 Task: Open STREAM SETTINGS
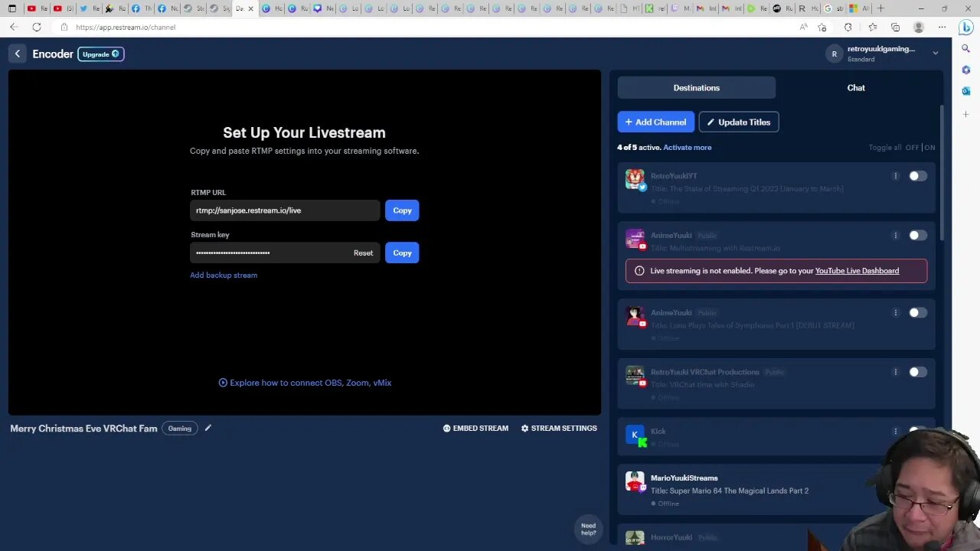point(559,429)
